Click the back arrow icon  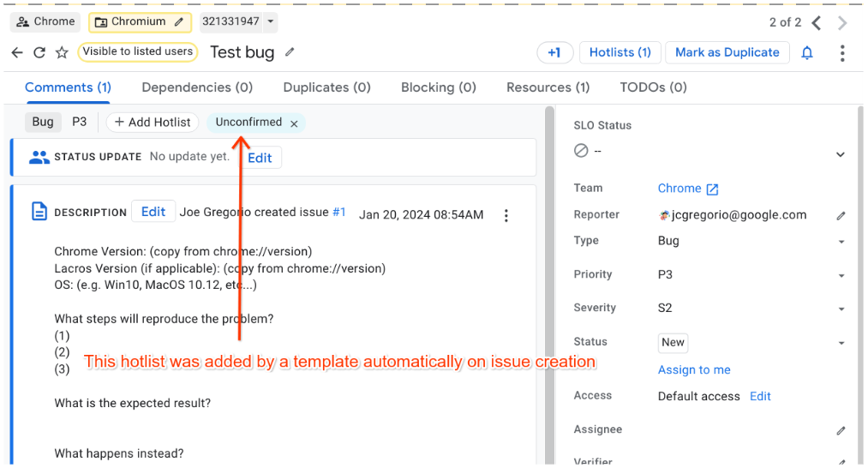tap(17, 52)
